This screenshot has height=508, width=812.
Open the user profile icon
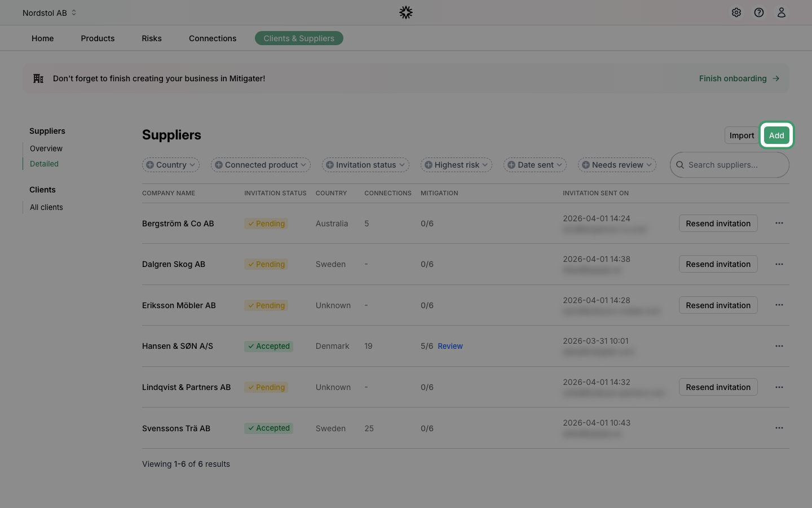782,12
